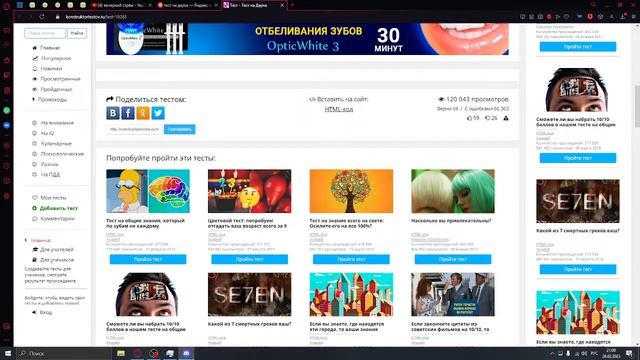Screen dimensions: 640x360
Task: Open Windows Start menu
Action: [x=8, y=353]
